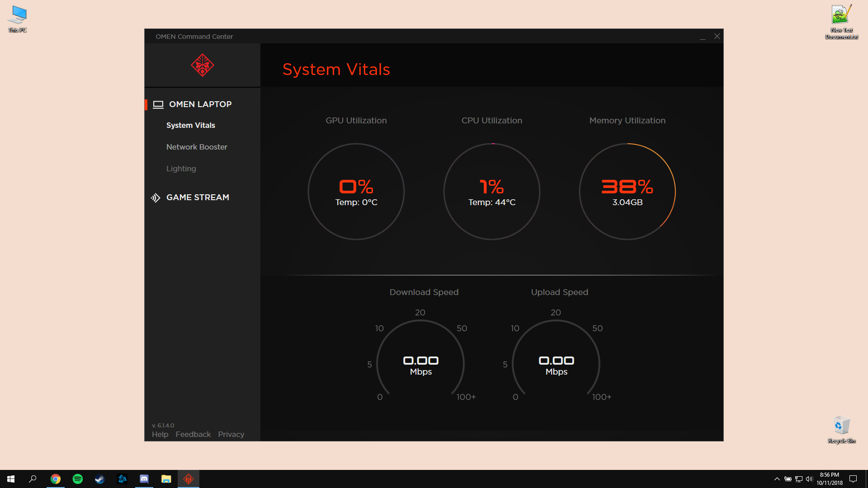
Task: Click the volume icon in system tray
Action: point(809,479)
